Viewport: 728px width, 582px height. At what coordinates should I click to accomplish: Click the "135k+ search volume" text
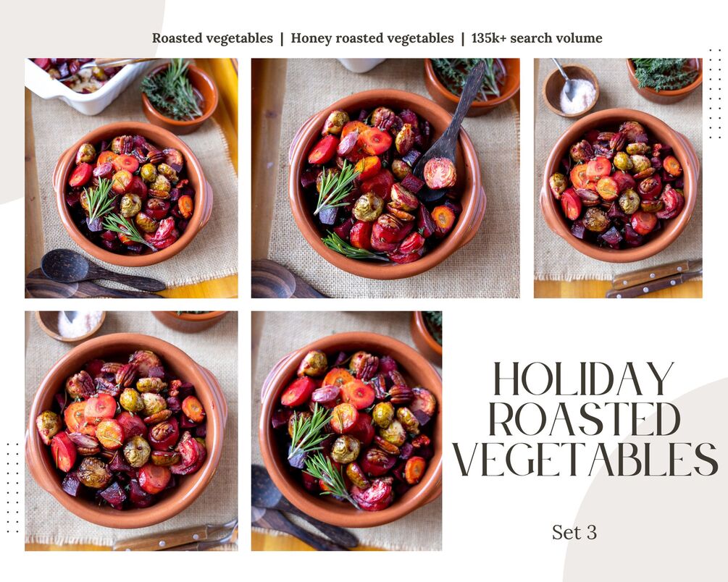pos(537,38)
